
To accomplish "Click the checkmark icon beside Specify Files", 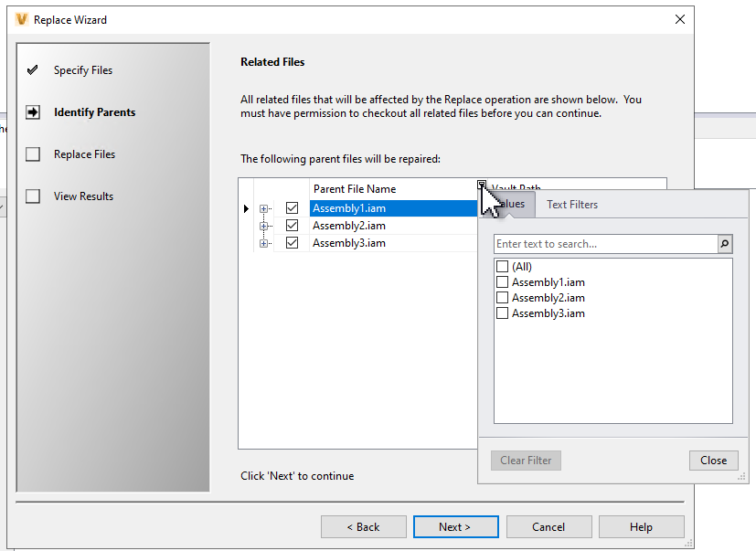I will point(34,69).
